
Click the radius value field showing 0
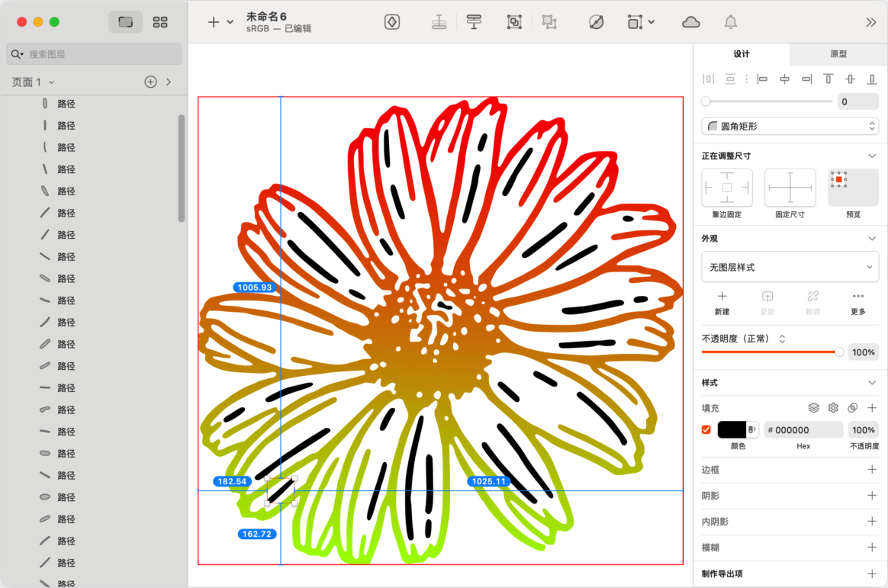tap(858, 102)
